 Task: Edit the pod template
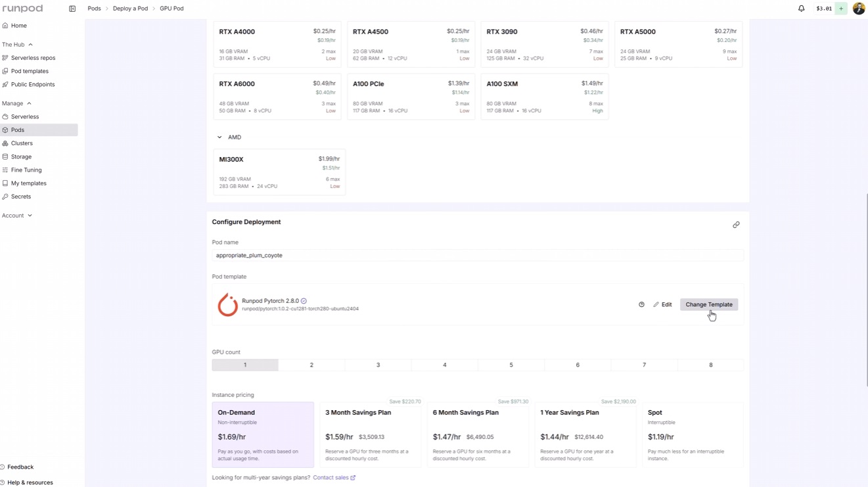click(662, 304)
